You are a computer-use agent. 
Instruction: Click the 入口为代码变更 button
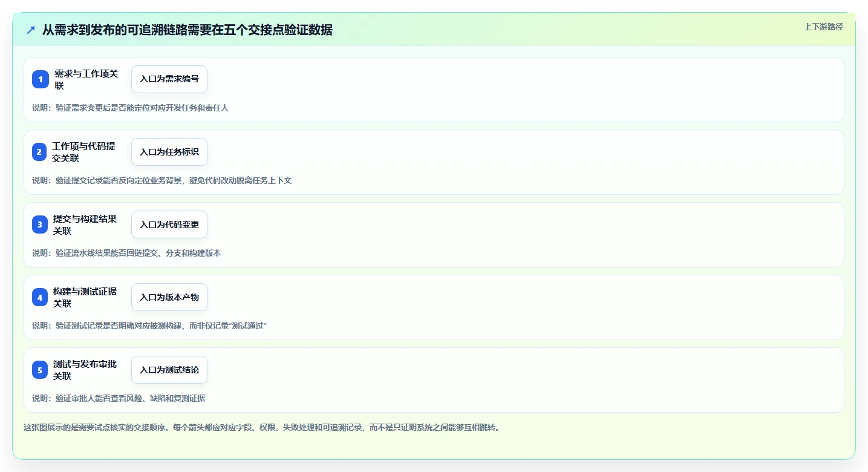[169, 225]
